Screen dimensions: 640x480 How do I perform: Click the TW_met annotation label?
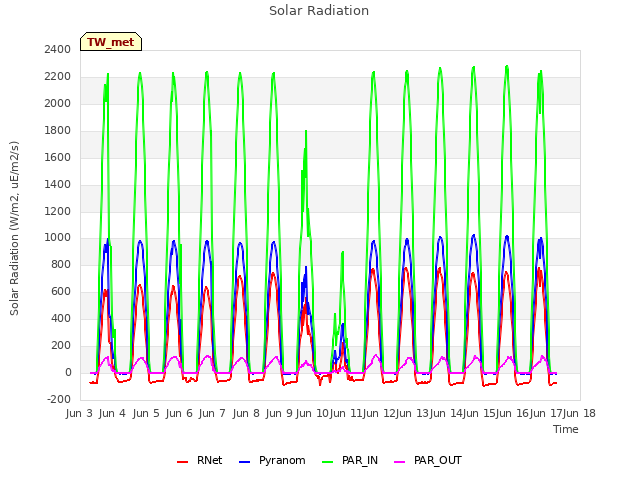111,42
